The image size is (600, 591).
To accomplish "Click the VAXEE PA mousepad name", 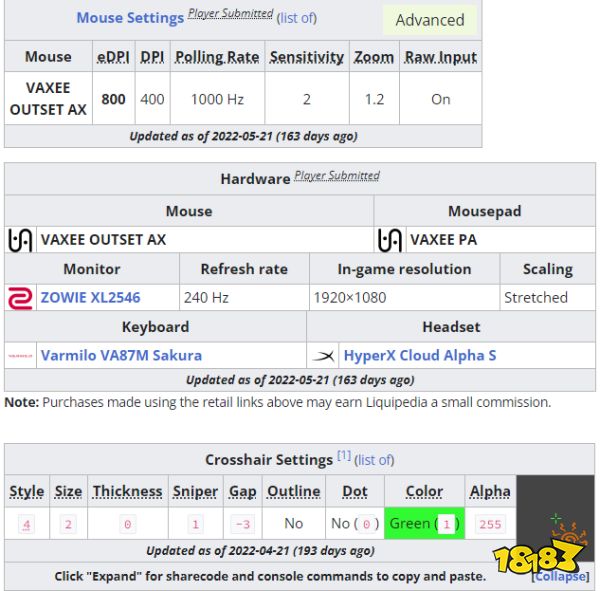I will pyautogui.click(x=444, y=240).
